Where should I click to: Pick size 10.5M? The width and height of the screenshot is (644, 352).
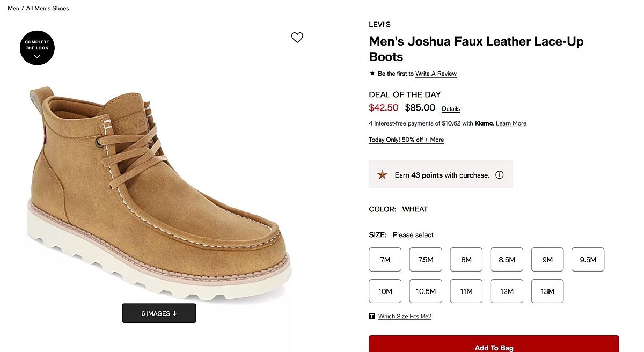pos(426,291)
